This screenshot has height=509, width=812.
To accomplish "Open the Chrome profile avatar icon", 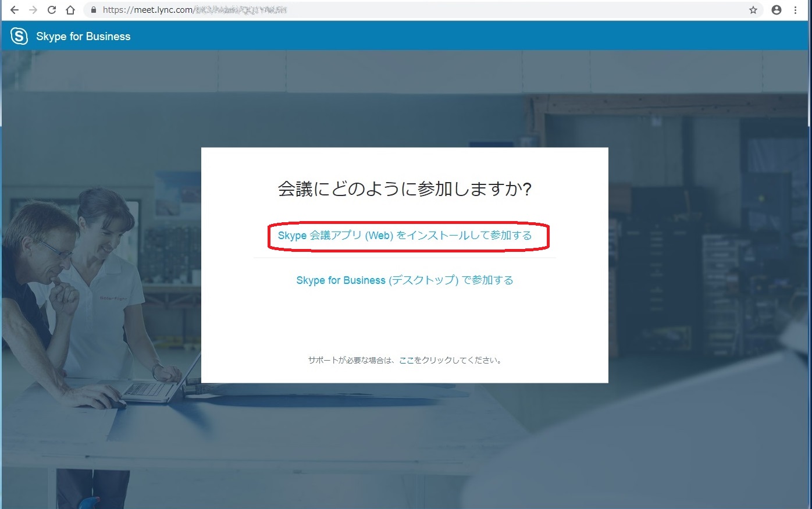I will pos(777,10).
